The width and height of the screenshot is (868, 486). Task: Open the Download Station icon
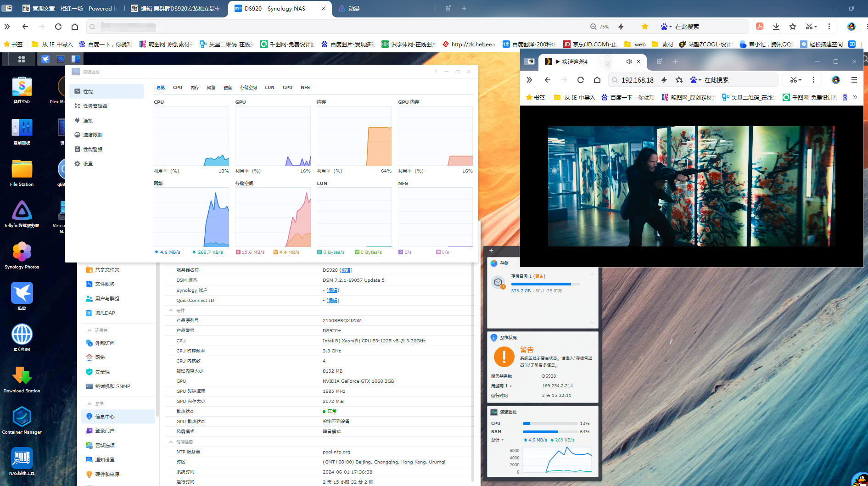(22, 376)
